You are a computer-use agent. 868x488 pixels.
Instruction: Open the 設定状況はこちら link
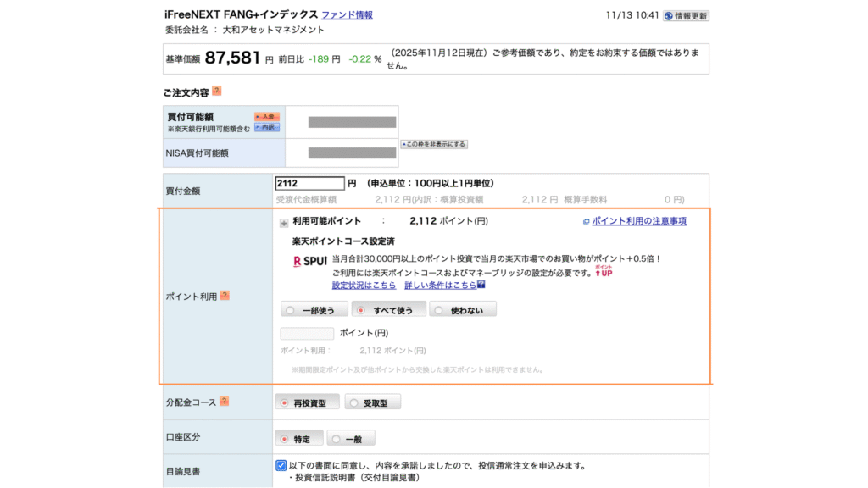(364, 286)
